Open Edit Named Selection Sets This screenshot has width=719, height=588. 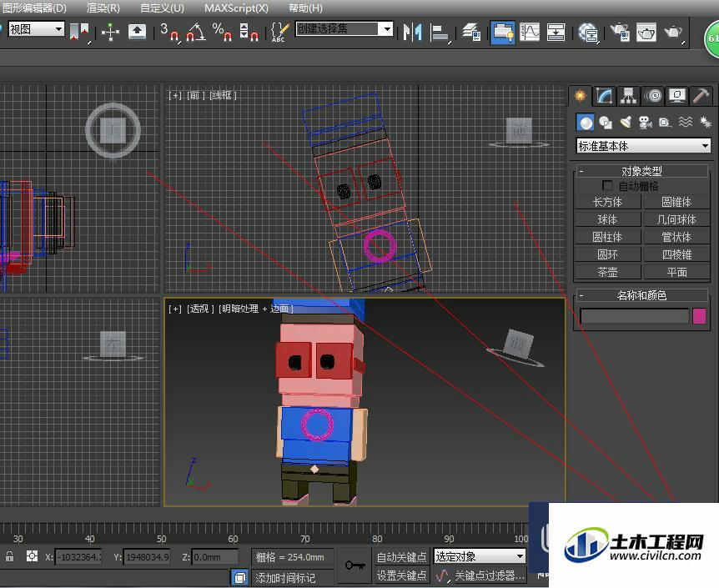pos(280,32)
